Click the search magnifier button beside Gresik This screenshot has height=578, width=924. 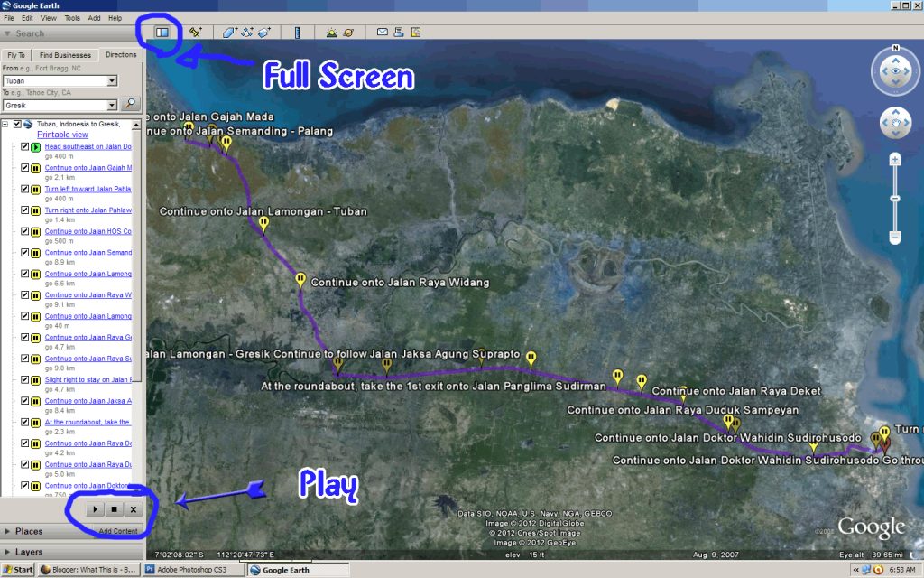coord(131,105)
